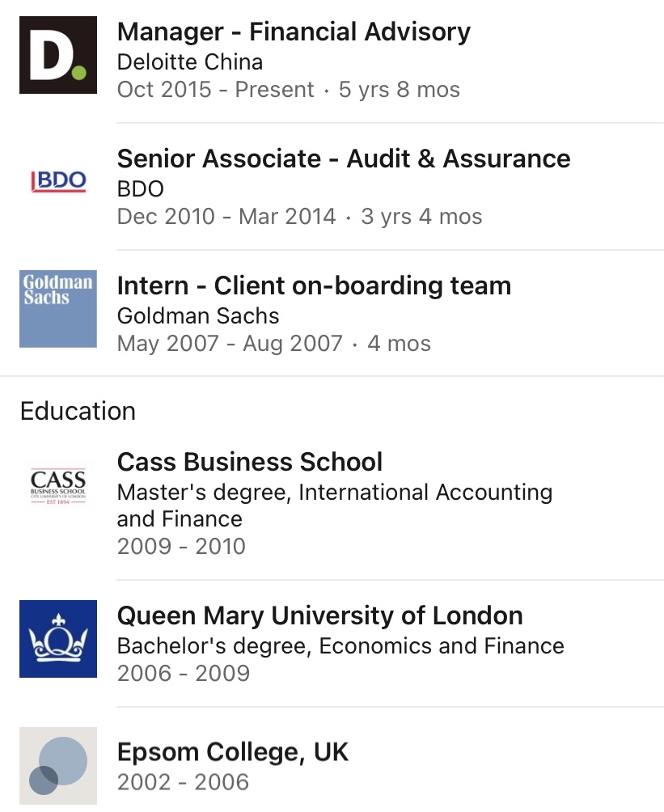Click the Goldman Sachs company name text
Viewport: 664px width, 812px height.
pyautogui.click(x=198, y=315)
